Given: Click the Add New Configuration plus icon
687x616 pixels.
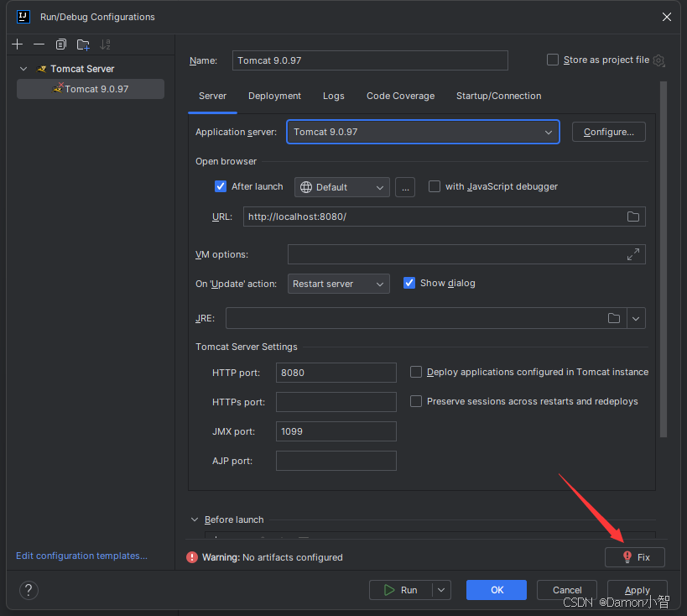Looking at the screenshot, I should pos(18,44).
